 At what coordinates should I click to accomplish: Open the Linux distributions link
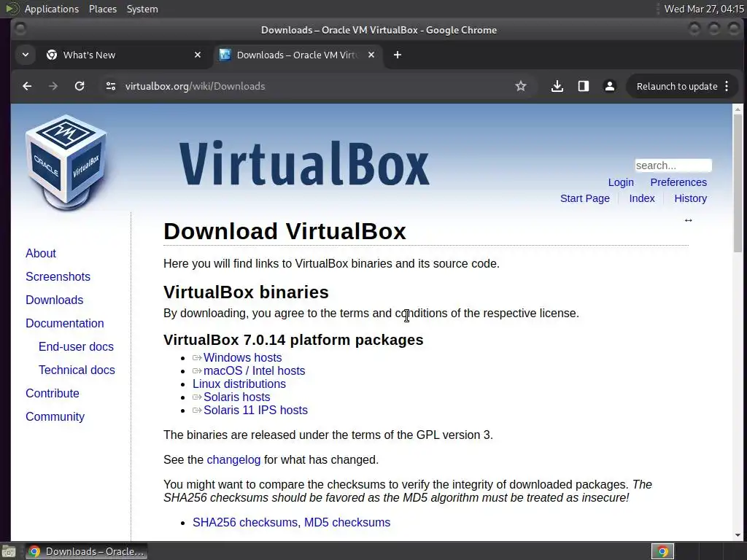coord(239,384)
